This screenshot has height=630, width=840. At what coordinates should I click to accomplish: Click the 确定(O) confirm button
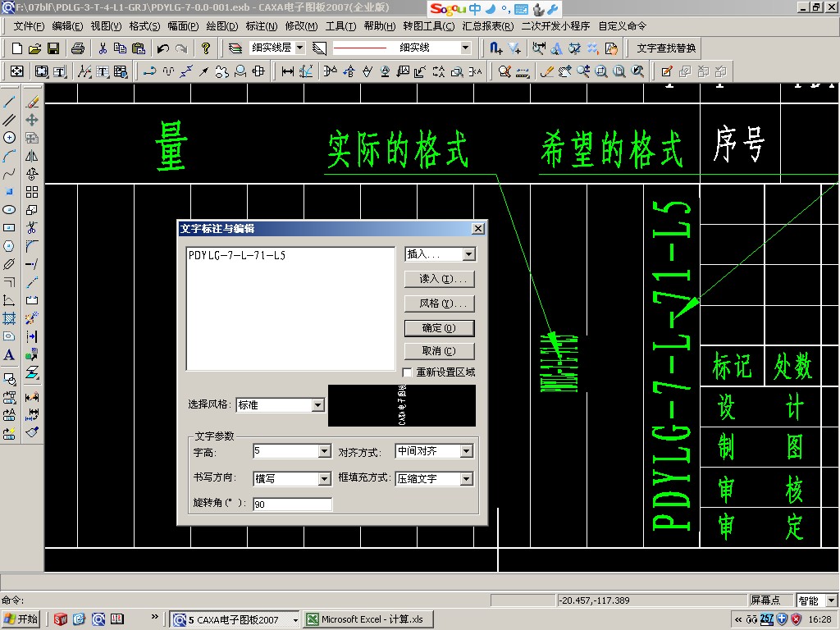[x=440, y=328]
